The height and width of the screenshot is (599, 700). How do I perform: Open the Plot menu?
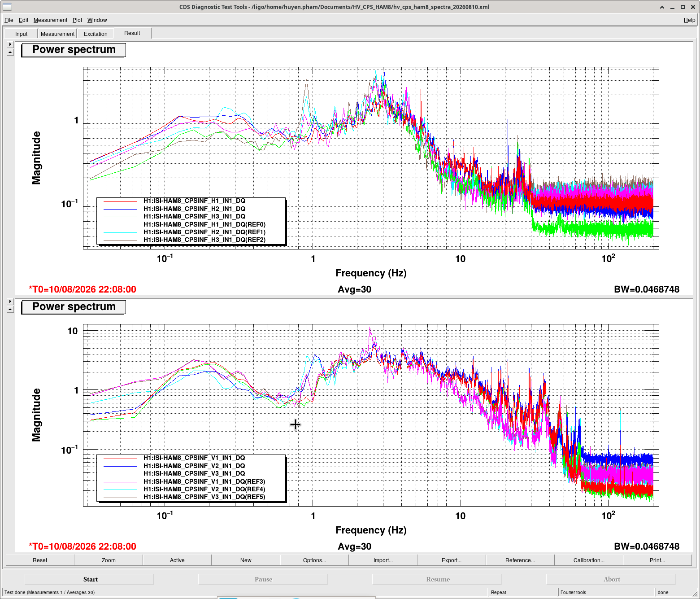click(78, 20)
